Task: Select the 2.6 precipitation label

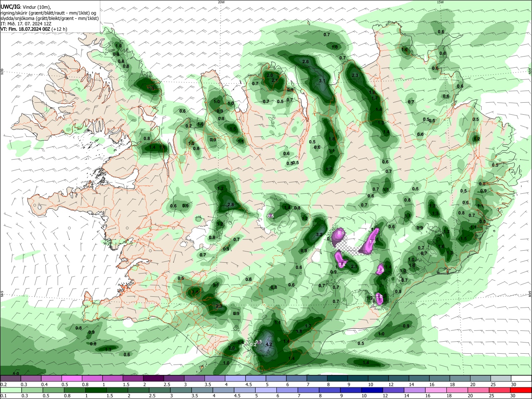Action: tap(305, 62)
